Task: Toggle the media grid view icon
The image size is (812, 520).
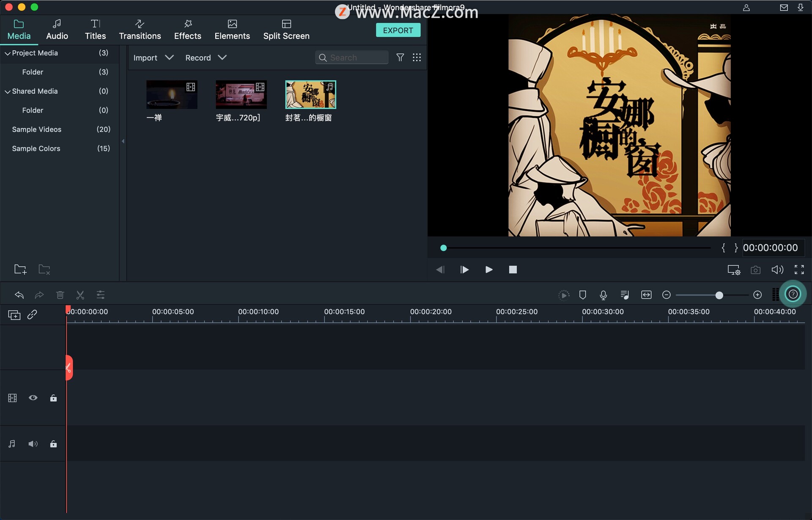Action: (x=417, y=58)
